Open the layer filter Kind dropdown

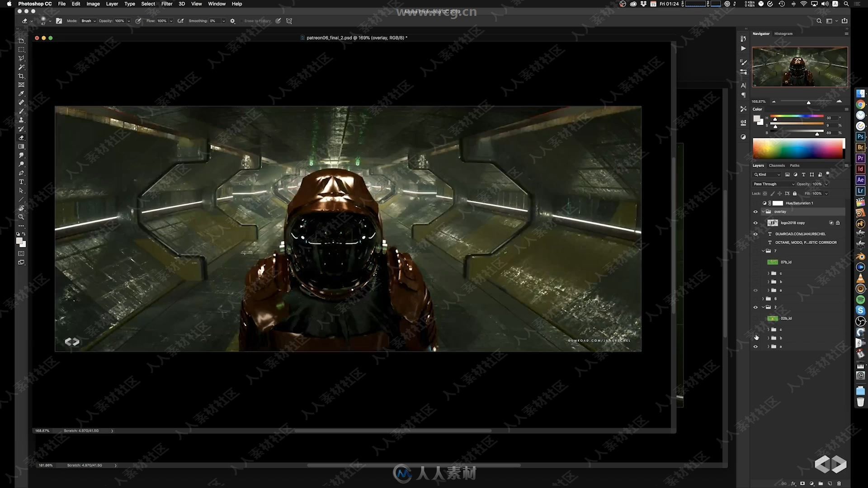[x=767, y=174]
